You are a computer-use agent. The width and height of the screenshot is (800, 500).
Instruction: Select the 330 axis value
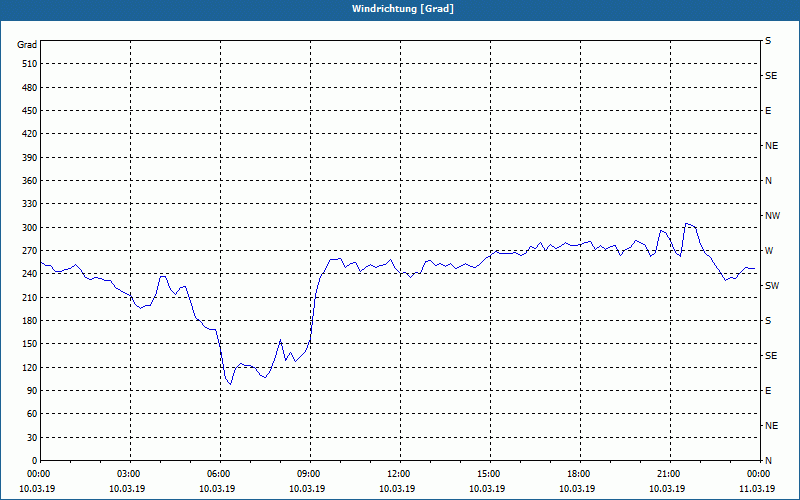(29, 204)
